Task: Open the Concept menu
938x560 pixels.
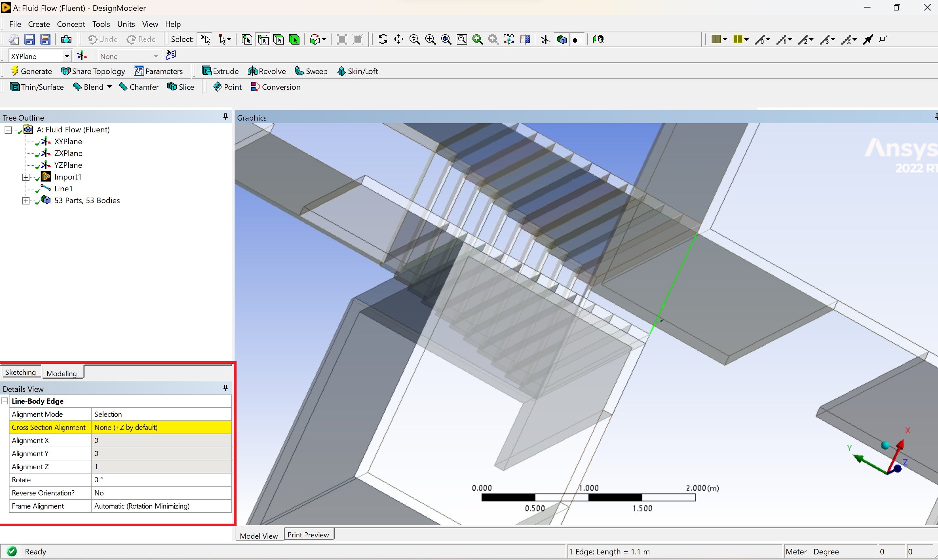Action: click(70, 24)
